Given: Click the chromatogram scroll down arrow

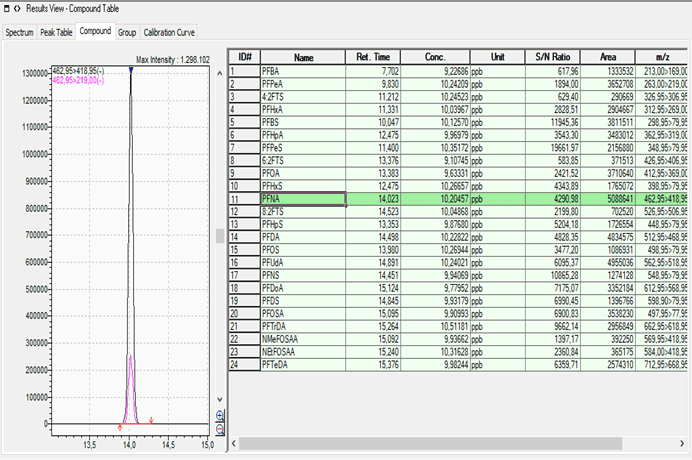Looking at the screenshot, I should point(220,399).
